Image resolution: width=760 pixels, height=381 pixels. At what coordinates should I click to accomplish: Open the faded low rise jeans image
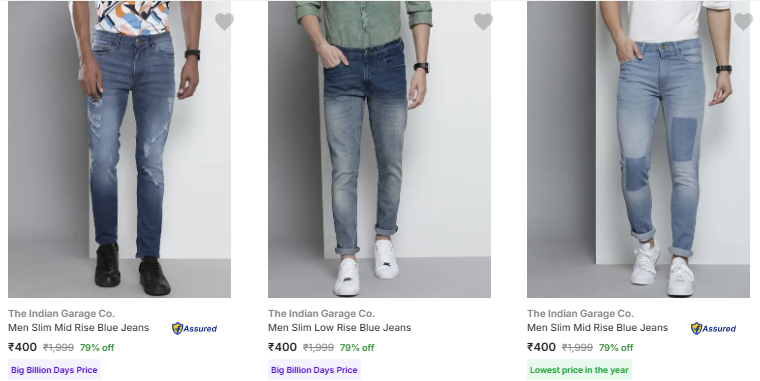pyautogui.click(x=379, y=149)
